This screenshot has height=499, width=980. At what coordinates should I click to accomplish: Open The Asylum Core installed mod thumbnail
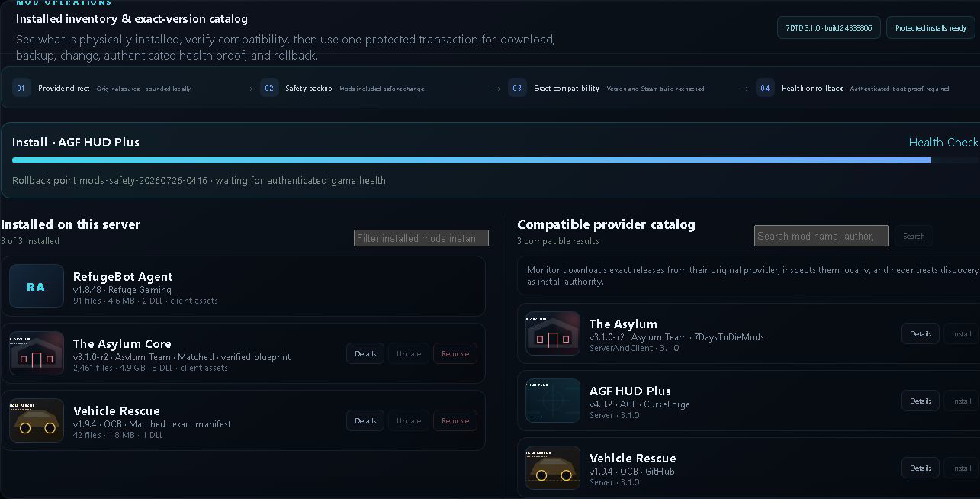(x=37, y=353)
